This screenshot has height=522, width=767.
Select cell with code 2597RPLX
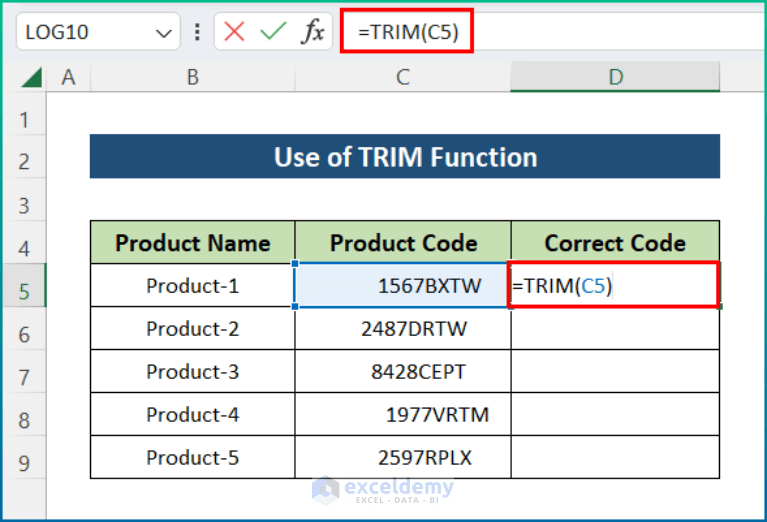click(403, 457)
